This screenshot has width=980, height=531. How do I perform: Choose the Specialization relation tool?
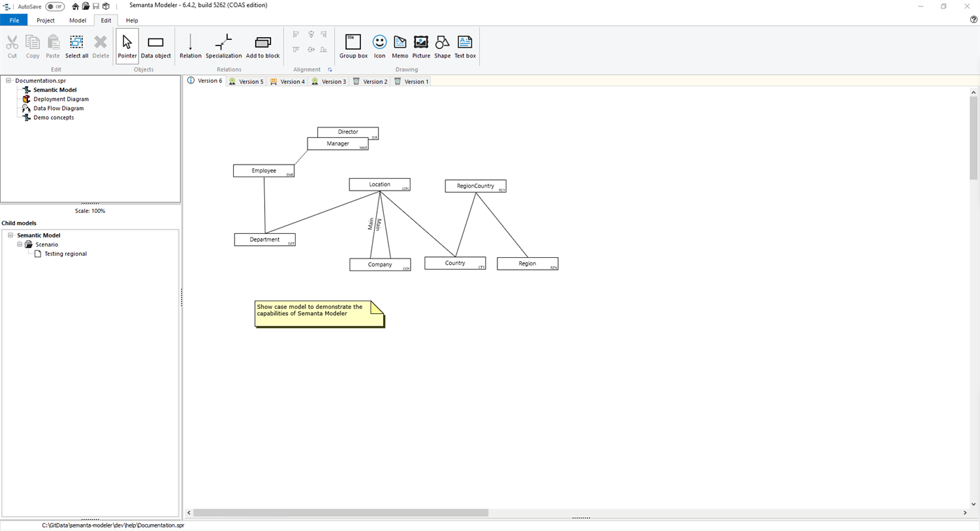click(x=223, y=46)
